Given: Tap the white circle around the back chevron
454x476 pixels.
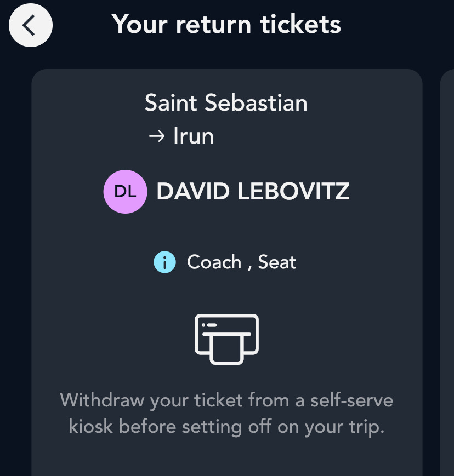Looking at the screenshot, I should (x=30, y=25).
